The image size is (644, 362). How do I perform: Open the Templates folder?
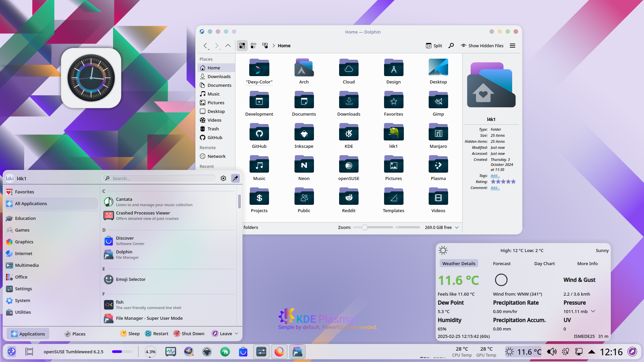pos(393,197)
